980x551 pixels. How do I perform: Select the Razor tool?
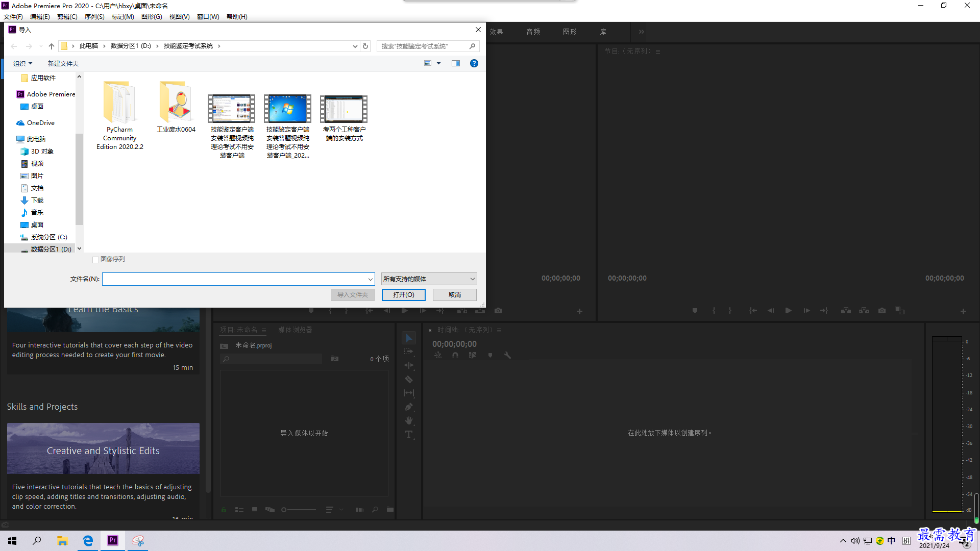pos(409,379)
